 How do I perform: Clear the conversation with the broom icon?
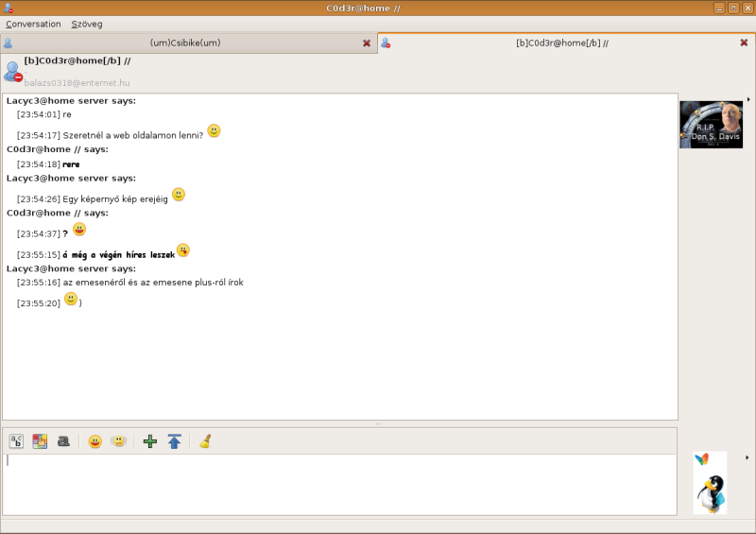[x=205, y=441]
